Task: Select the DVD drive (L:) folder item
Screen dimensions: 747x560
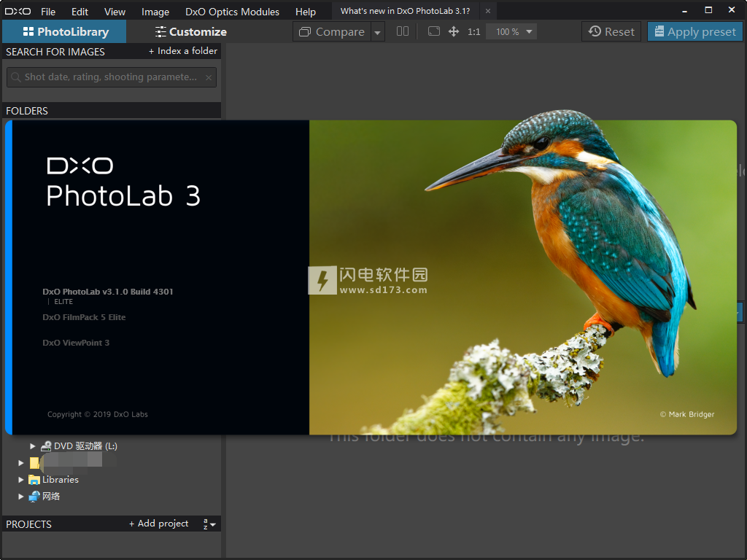Action: pyautogui.click(x=79, y=446)
